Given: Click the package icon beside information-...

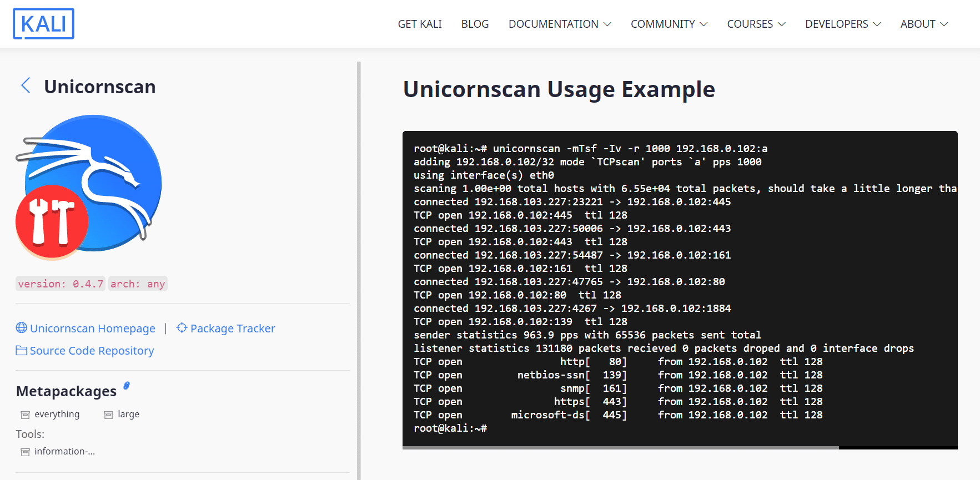Looking at the screenshot, I should pyautogui.click(x=25, y=452).
